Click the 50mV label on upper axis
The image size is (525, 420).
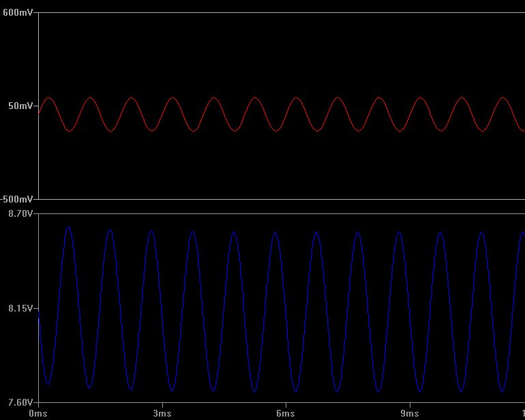pyautogui.click(x=20, y=106)
